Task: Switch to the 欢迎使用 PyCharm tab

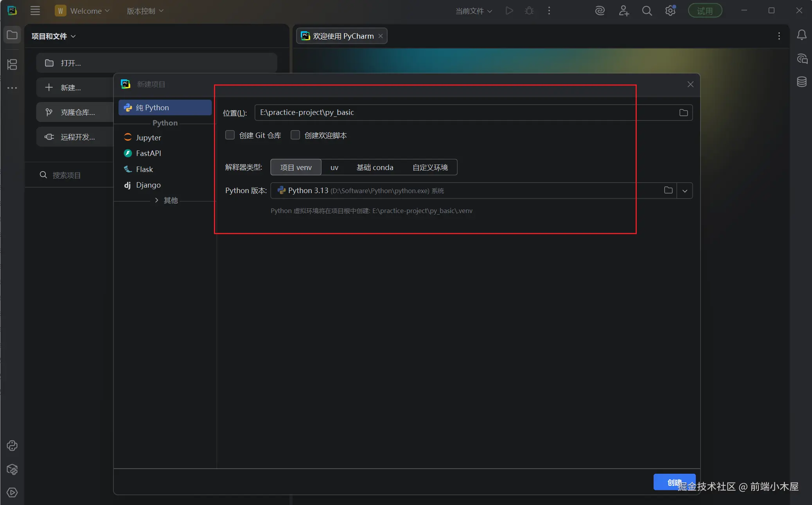Action: click(x=341, y=36)
